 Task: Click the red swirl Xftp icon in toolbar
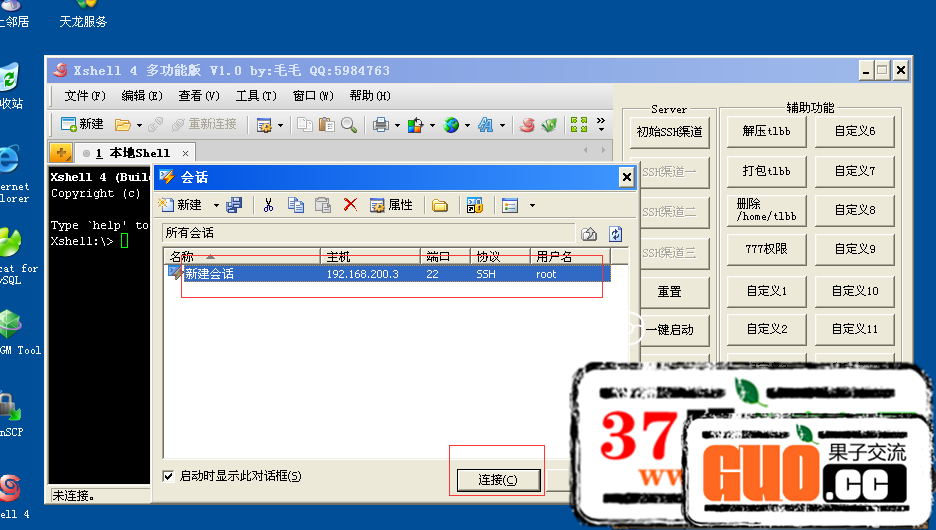tap(526, 125)
